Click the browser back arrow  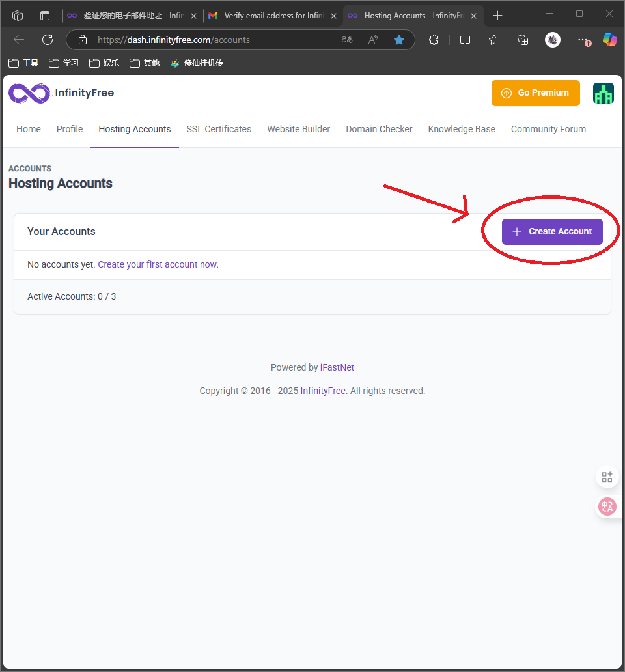click(x=19, y=40)
